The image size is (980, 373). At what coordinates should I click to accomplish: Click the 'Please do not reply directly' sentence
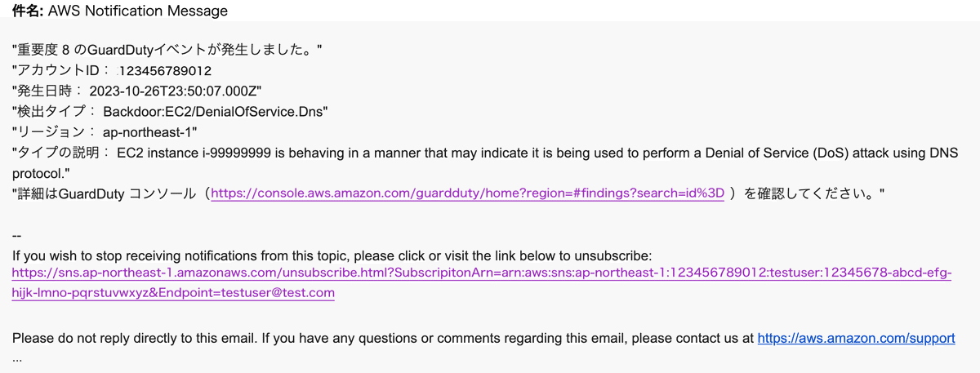coord(383,338)
